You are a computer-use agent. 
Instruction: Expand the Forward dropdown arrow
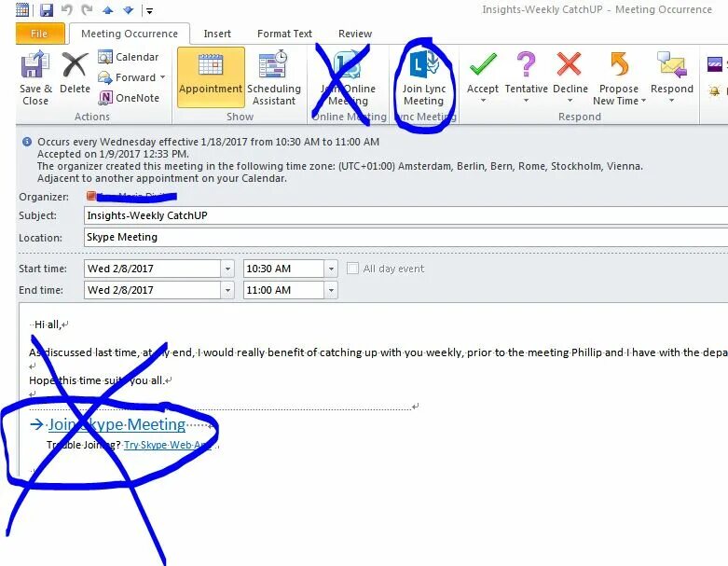tap(162, 77)
